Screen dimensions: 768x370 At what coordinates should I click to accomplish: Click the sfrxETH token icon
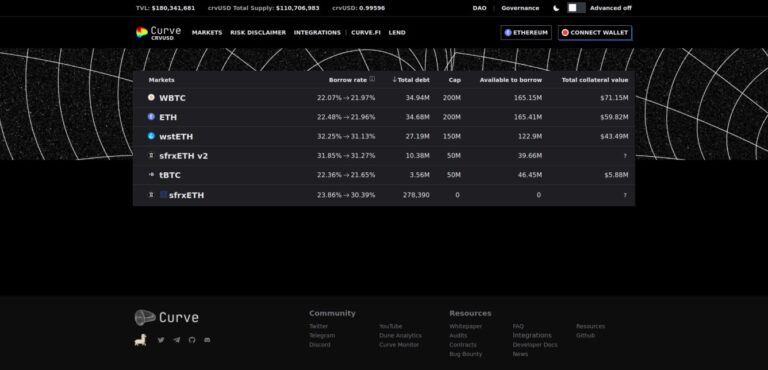pos(151,195)
